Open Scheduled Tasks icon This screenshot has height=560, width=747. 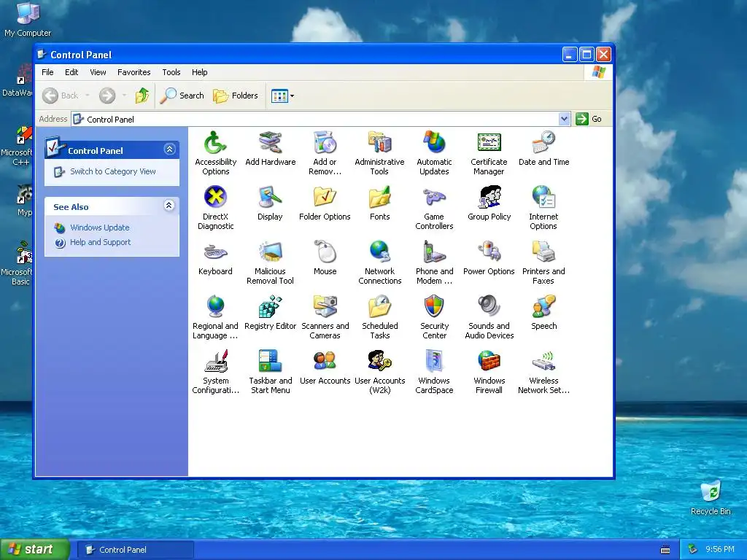[379, 307]
